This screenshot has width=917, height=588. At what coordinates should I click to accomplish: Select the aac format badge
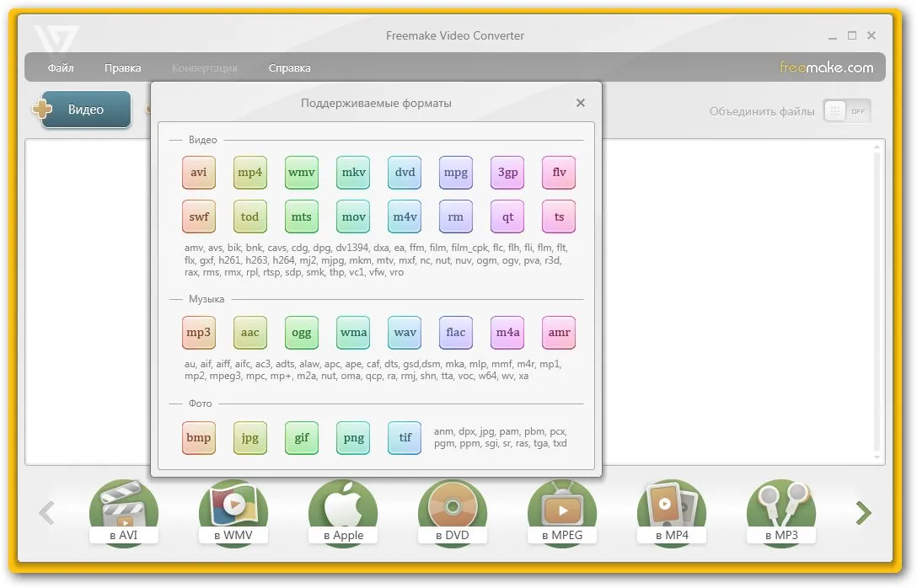point(250,333)
